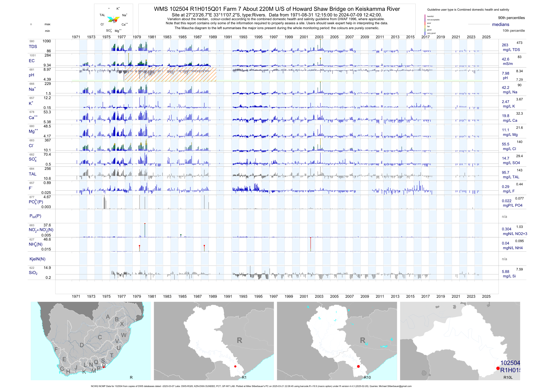This screenshot has width=554, height=392.
Task: Click the large red dot beside 102504 label
Action: [498, 368]
